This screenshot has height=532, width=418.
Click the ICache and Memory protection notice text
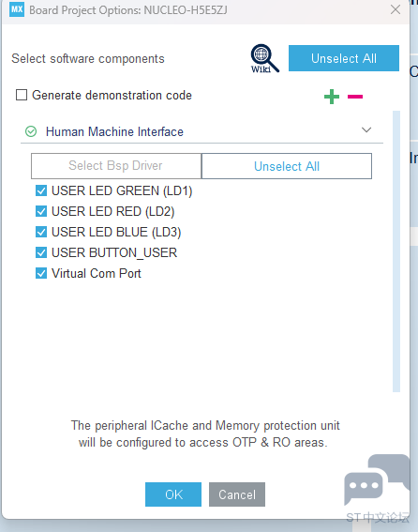coord(204,433)
